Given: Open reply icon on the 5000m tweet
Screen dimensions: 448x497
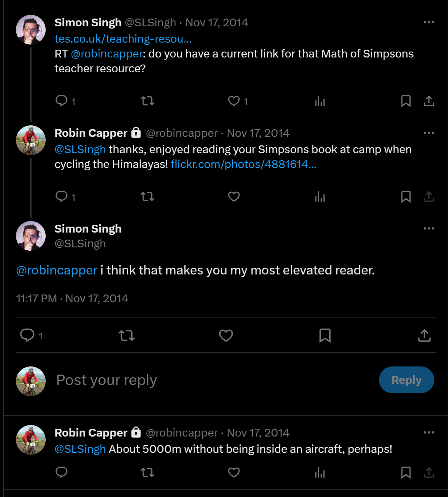Looking at the screenshot, I should tap(61, 473).
